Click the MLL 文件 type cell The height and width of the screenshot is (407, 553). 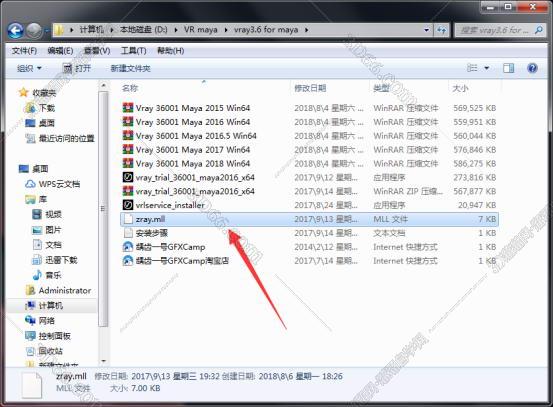point(391,219)
